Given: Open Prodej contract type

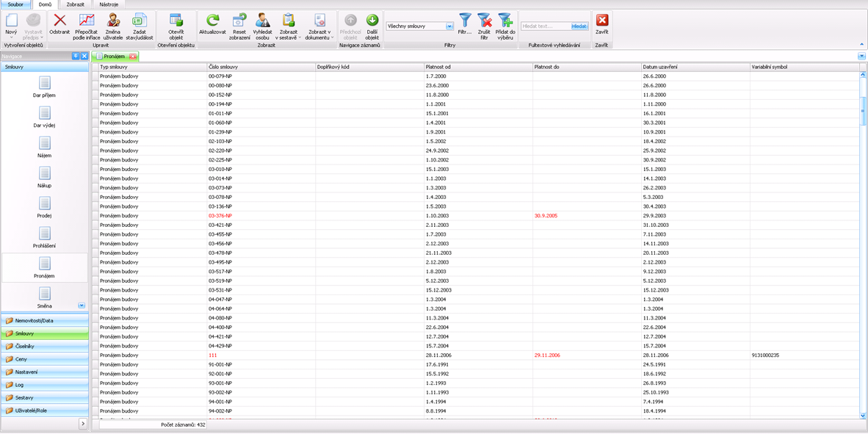Looking at the screenshot, I should (44, 207).
